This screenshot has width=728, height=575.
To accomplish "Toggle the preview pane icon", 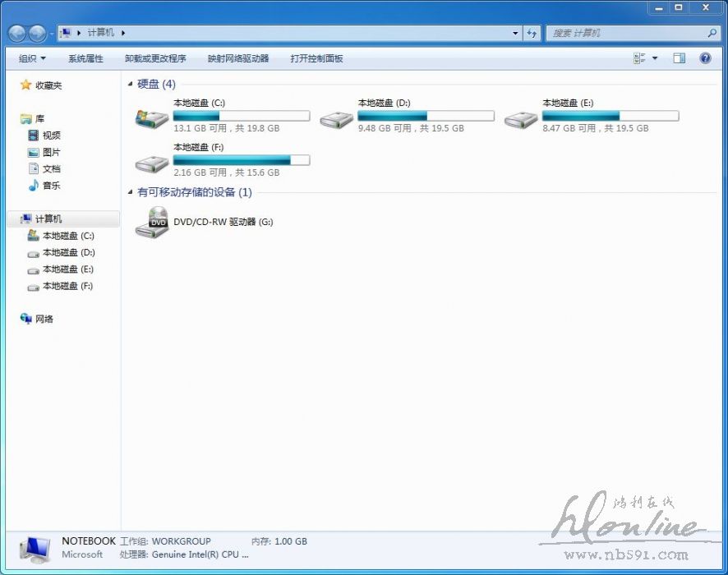I will click(679, 58).
